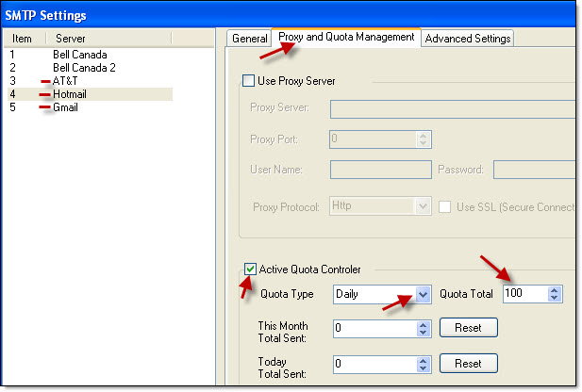Viewport: 582px width, 392px height.
Task: Open the Advanced Settings tab
Action: (x=468, y=39)
